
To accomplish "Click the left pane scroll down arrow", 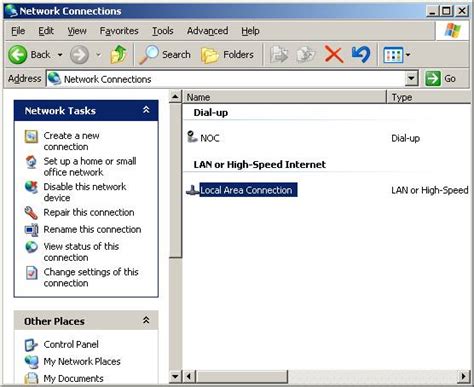I will tap(175, 377).
